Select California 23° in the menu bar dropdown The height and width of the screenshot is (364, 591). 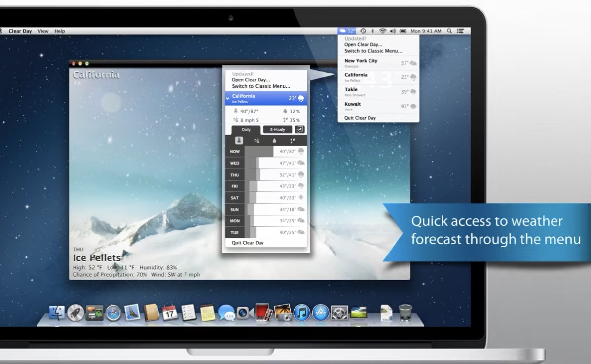(x=378, y=77)
